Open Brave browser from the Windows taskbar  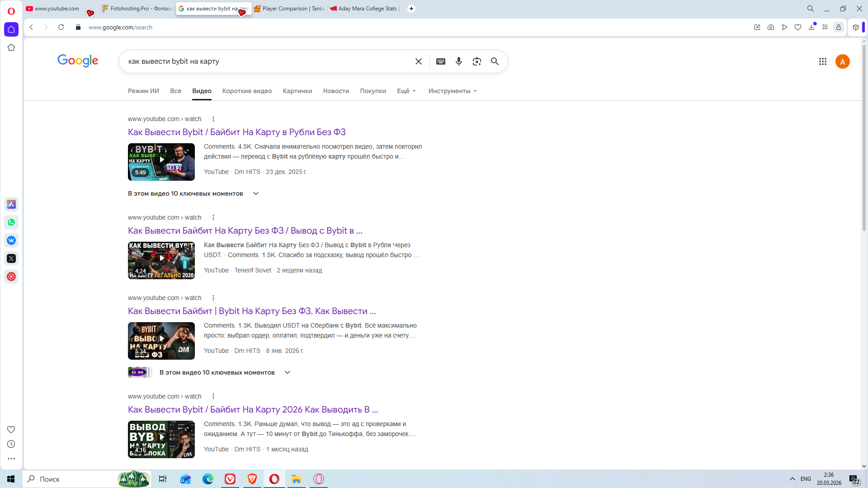(x=252, y=479)
